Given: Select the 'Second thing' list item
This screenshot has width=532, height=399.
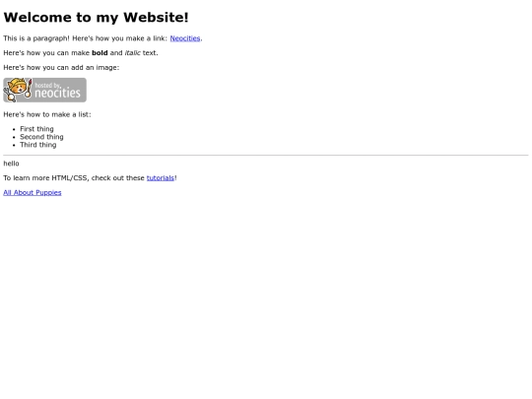Looking at the screenshot, I should pos(41,137).
